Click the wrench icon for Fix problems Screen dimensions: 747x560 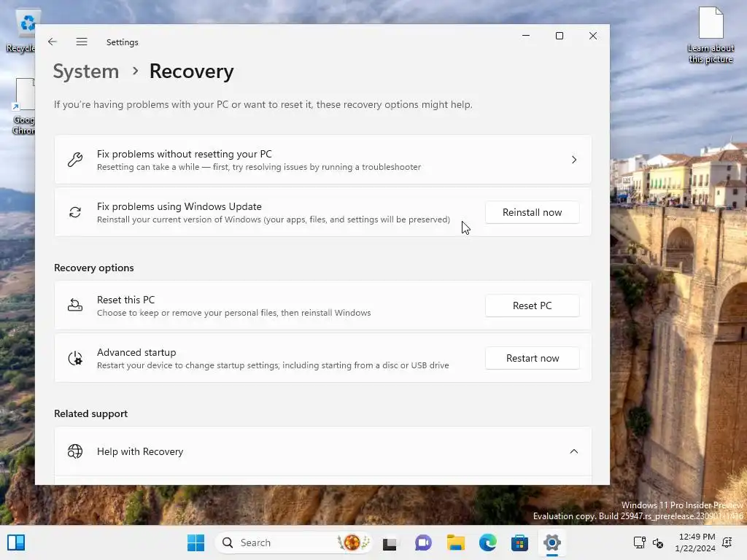pyautogui.click(x=75, y=160)
